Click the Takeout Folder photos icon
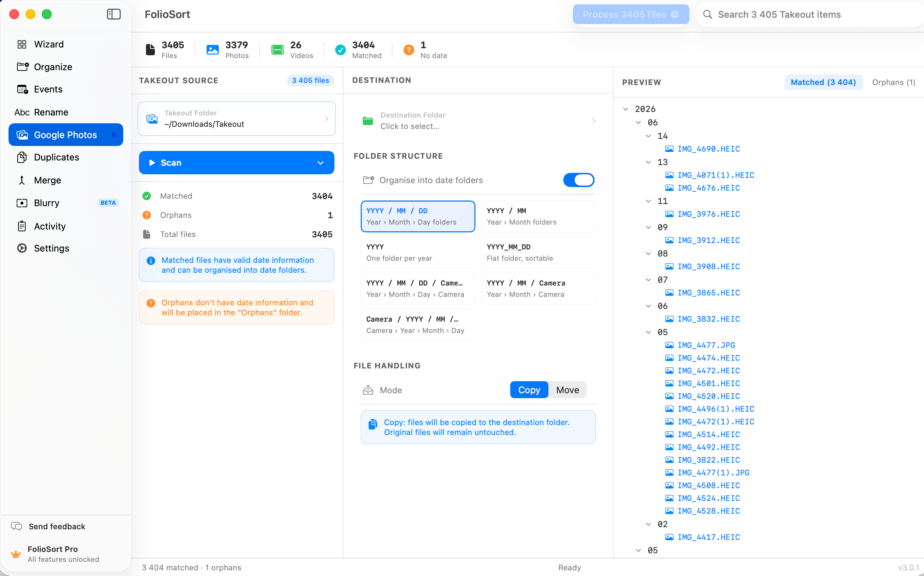The width and height of the screenshot is (924, 576). pyautogui.click(x=152, y=119)
